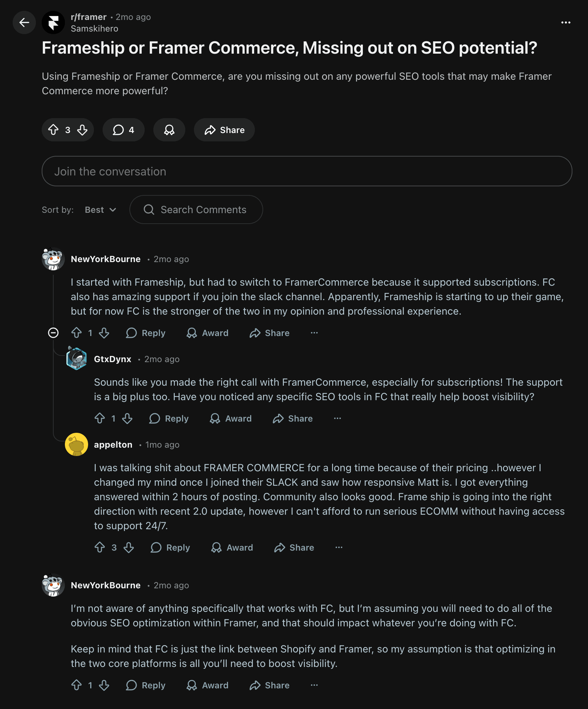Screen dimensions: 588x709
Task: Click Samskihero's username
Action: [94, 28]
